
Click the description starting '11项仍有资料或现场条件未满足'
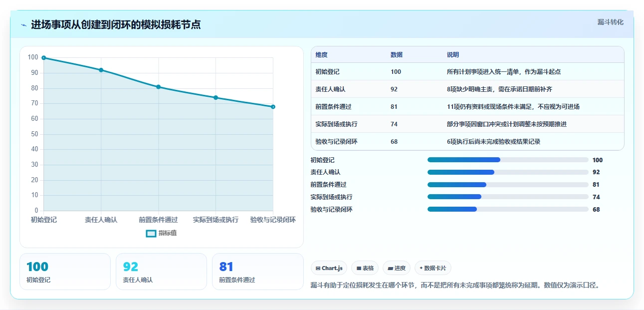coord(513,107)
